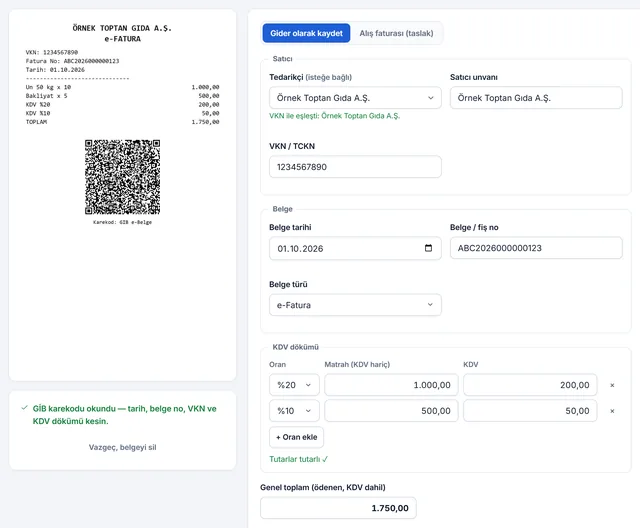Edit the Belge tarihi date field
Image resolution: width=640 pixels, height=528 pixels.
click(x=355, y=248)
